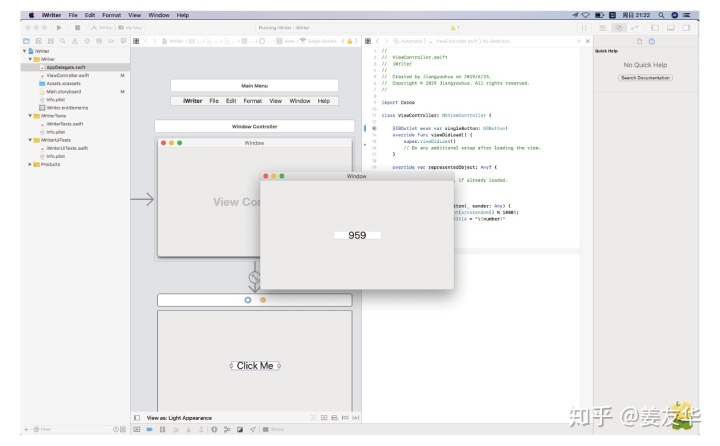Select the Click Me button in storyboard
The height and width of the screenshot is (446, 720).
click(255, 366)
